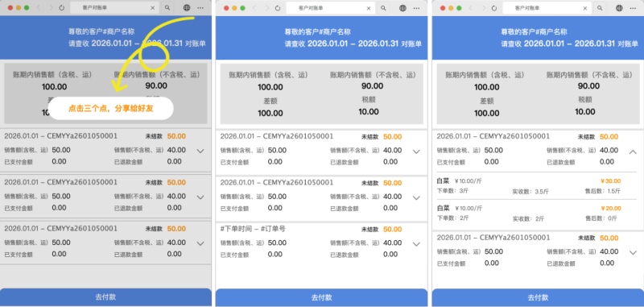
Task: Click the back arrow in the right window
Action: pyautogui.click(x=471, y=8)
